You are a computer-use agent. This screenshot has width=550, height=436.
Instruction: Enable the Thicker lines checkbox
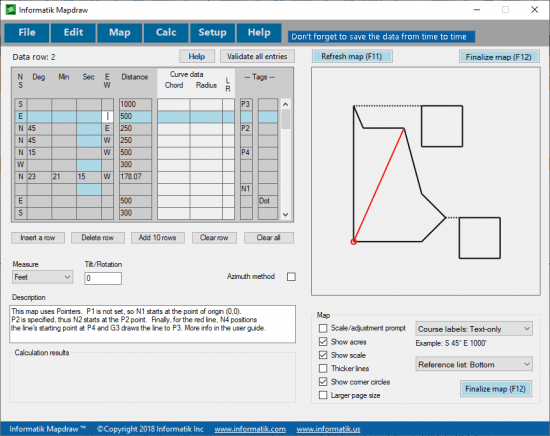323,368
